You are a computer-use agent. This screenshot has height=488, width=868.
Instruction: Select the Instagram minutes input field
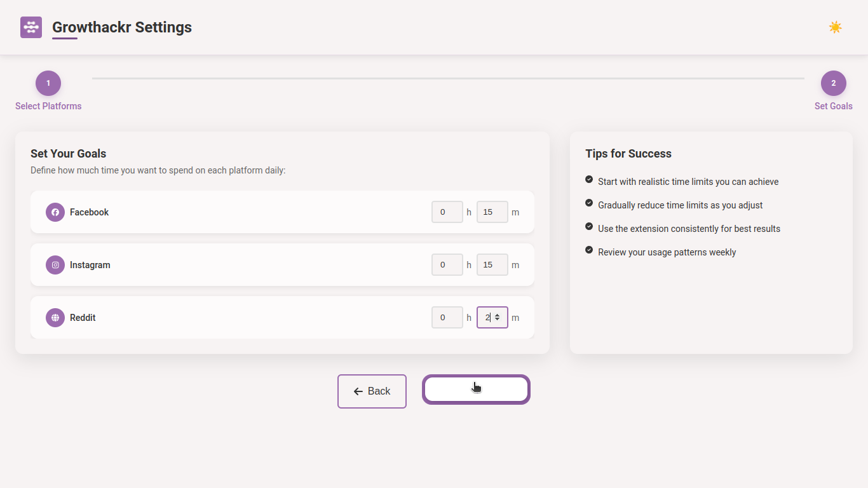point(492,264)
